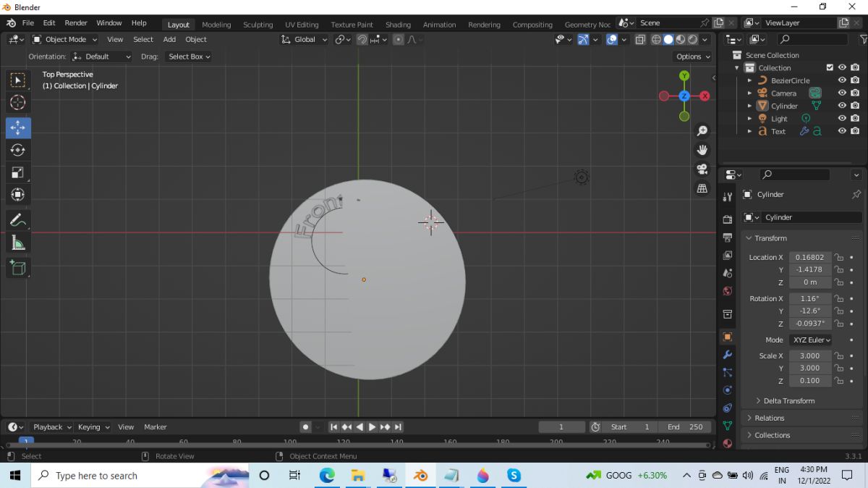Expand the BezierCircle tree item

click(x=749, y=80)
